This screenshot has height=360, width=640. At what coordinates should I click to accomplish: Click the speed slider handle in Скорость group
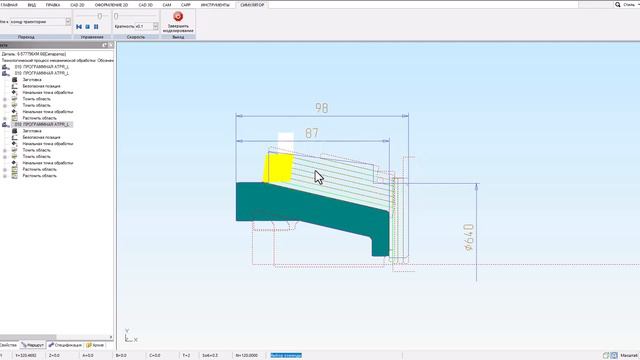coord(116,16)
